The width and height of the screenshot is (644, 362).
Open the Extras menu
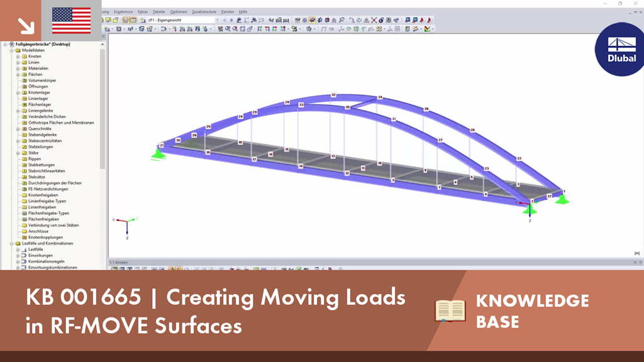pos(143,12)
